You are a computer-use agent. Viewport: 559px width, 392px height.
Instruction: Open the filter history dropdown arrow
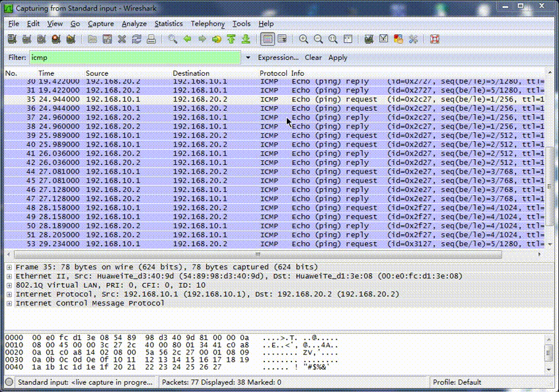coord(248,57)
